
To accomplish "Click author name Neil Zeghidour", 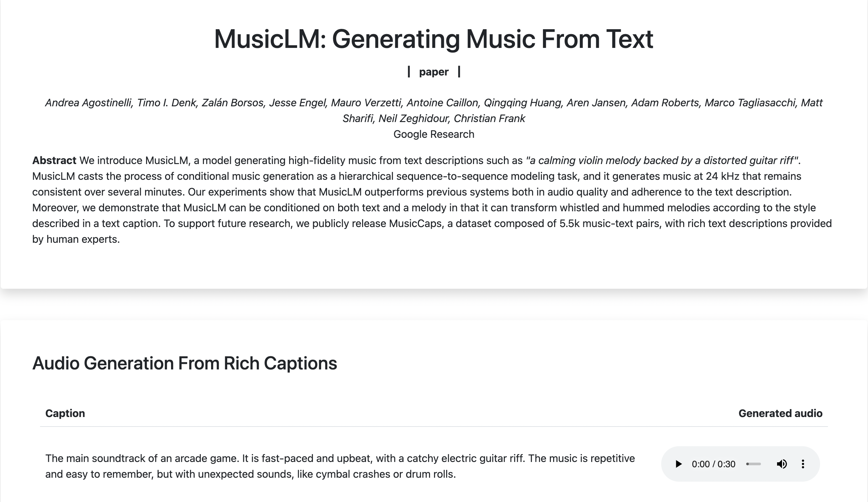I will [413, 118].
